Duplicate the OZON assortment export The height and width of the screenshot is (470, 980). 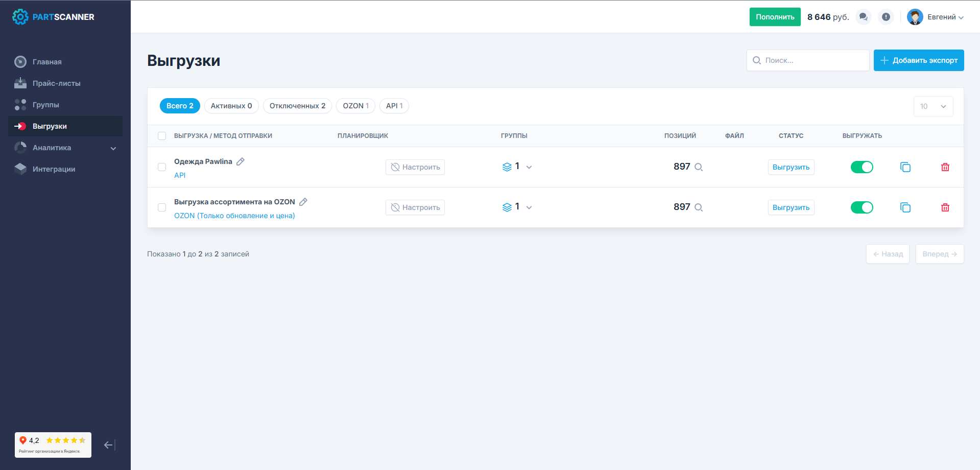(x=905, y=207)
